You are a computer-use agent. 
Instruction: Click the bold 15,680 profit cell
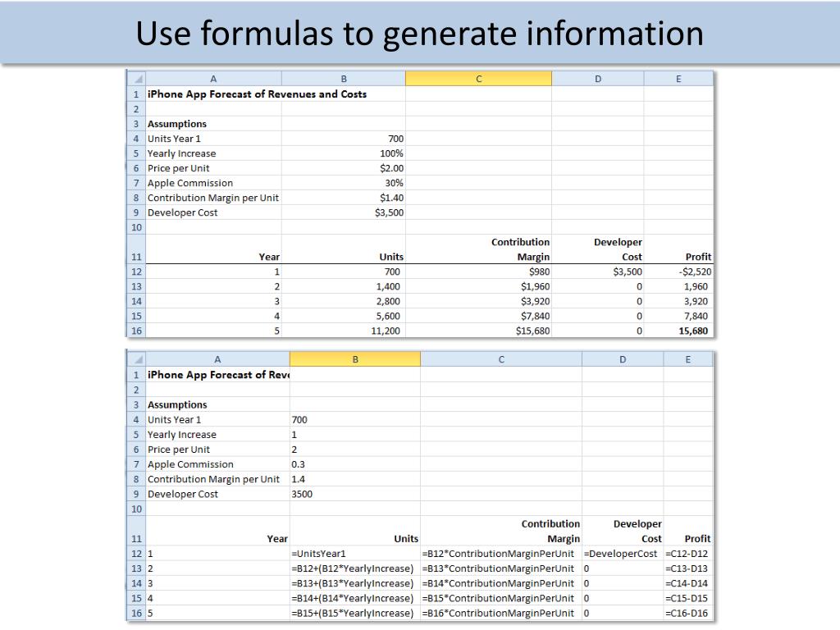693,331
